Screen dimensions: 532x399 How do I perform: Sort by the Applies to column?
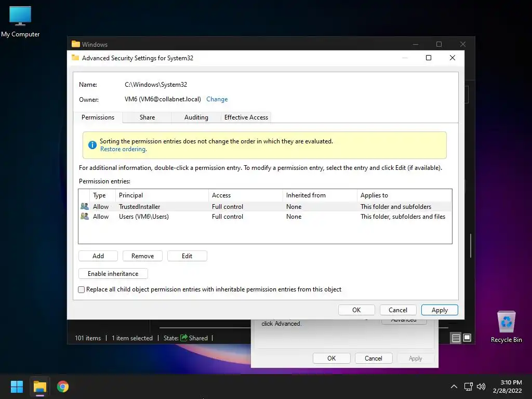coord(404,195)
